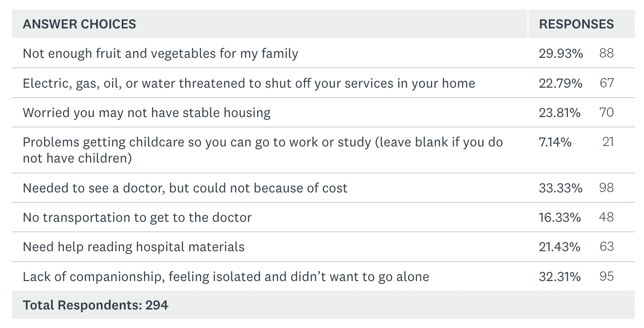The height and width of the screenshot is (328, 644).
Task: Click the 23.81% percentage value
Action: click(x=560, y=113)
